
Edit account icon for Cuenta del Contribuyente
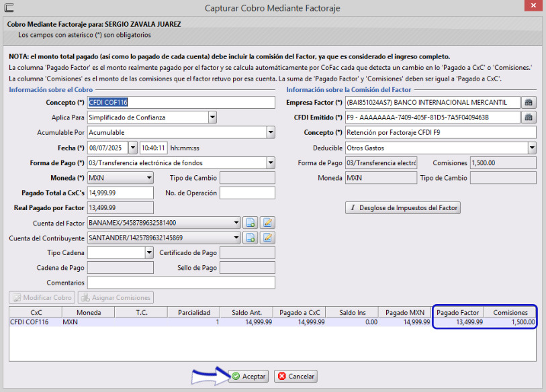pos(267,238)
